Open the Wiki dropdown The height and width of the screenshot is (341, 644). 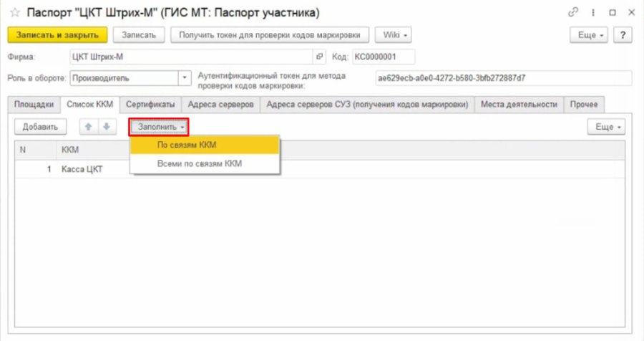click(x=393, y=35)
